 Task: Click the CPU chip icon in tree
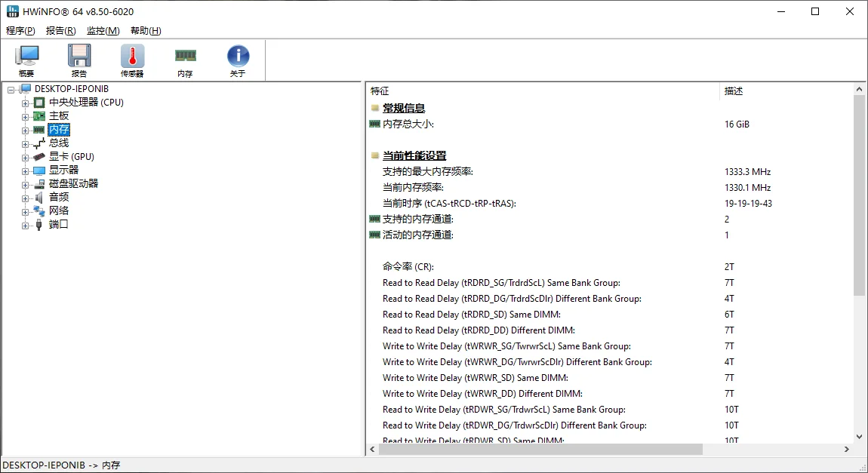click(x=38, y=103)
